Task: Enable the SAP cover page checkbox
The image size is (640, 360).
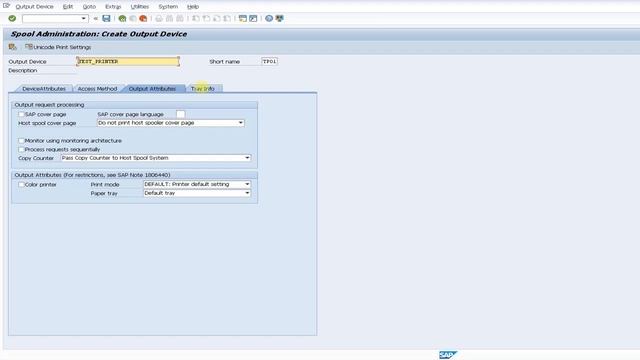Action: (21, 114)
